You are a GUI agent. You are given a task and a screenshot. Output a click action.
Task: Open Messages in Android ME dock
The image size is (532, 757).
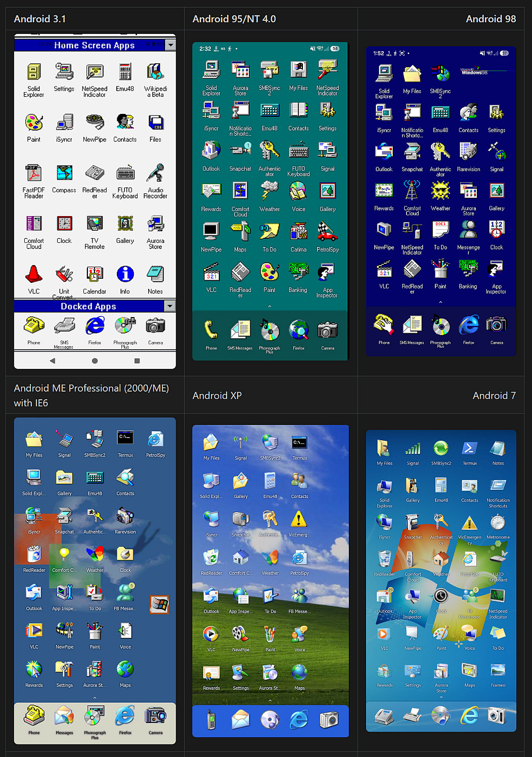pyautogui.click(x=64, y=717)
